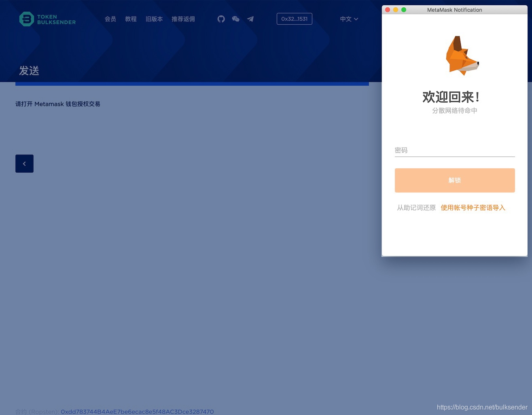
Task: Open the WeChat icon link
Action: click(x=236, y=19)
